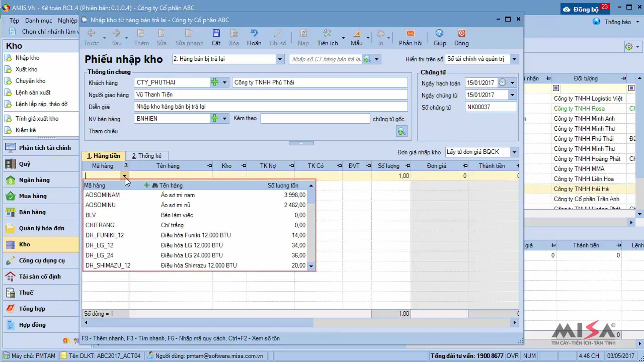Click the Mẫu template icon
The image size is (644, 362).
click(x=357, y=33)
